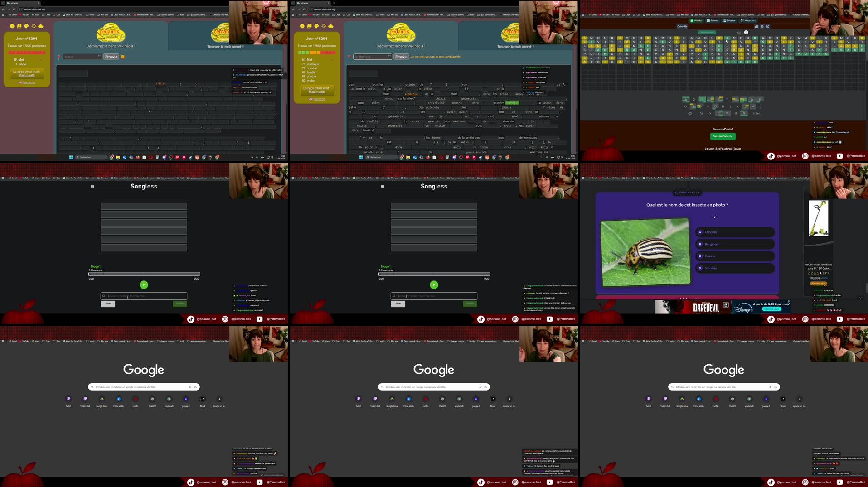This screenshot has height=487, width=868.
Task: Select answer D Scarabée in insect quiz
Action: point(735,268)
